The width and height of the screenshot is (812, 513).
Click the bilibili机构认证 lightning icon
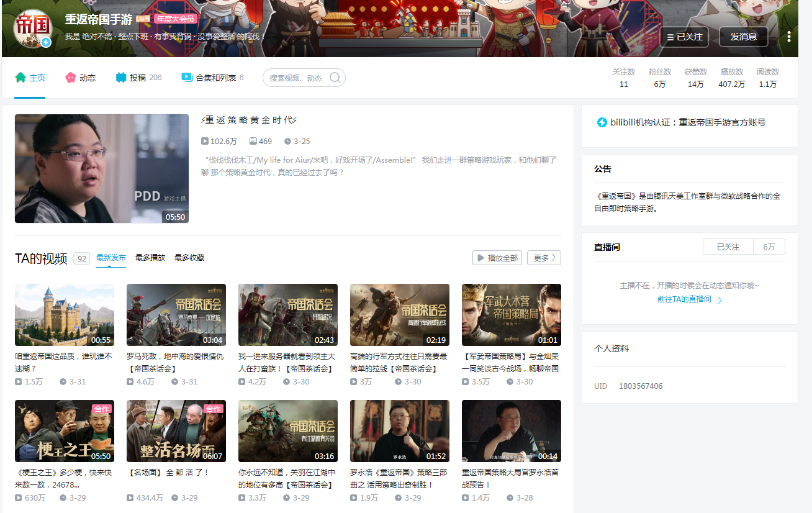click(602, 122)
